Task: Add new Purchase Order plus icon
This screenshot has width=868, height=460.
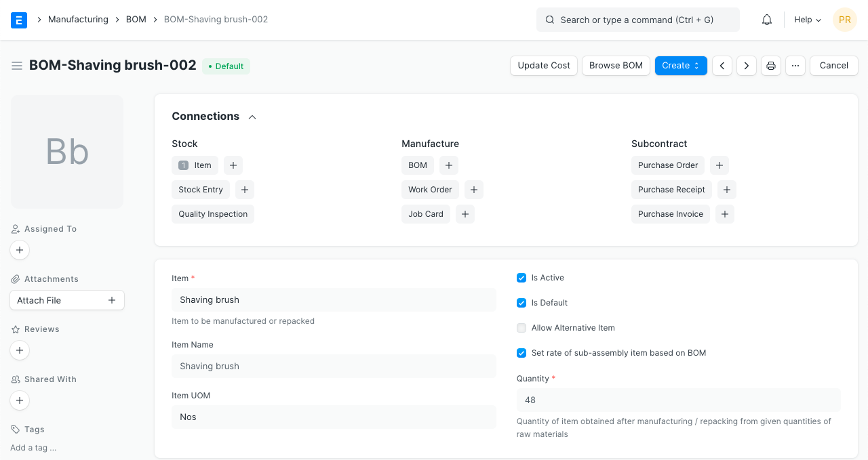Action: click(719, 165)
